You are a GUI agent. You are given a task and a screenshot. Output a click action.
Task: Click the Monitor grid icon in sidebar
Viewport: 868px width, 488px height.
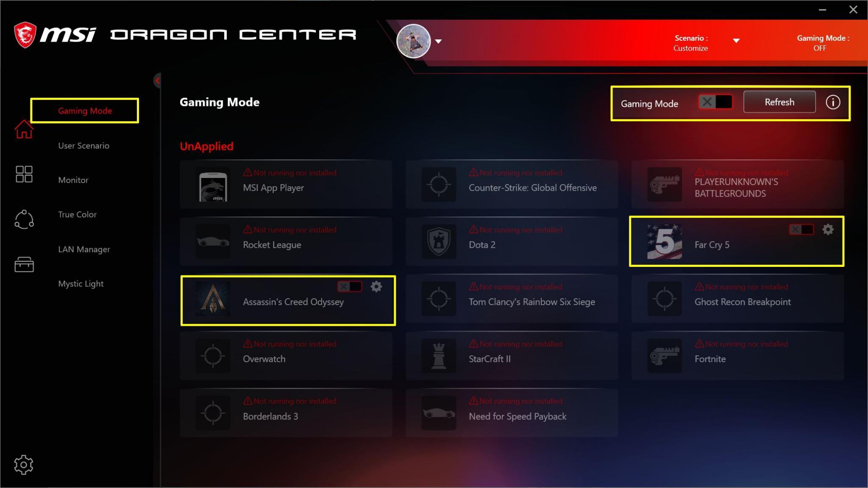tap(24, 174)
